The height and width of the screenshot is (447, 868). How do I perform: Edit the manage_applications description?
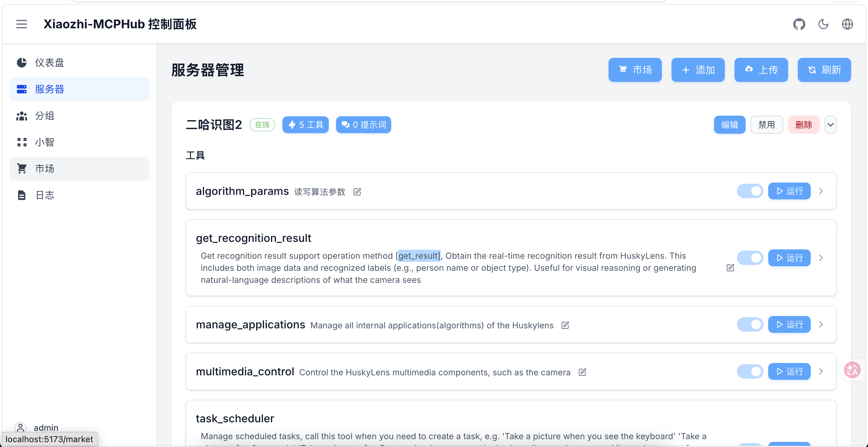pyautogui.click(x=565, y=325)
